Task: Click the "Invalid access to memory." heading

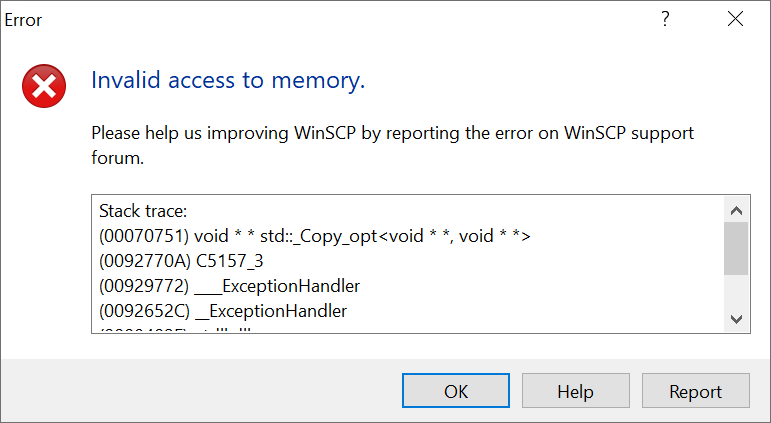Action: [x=228, y=81]
